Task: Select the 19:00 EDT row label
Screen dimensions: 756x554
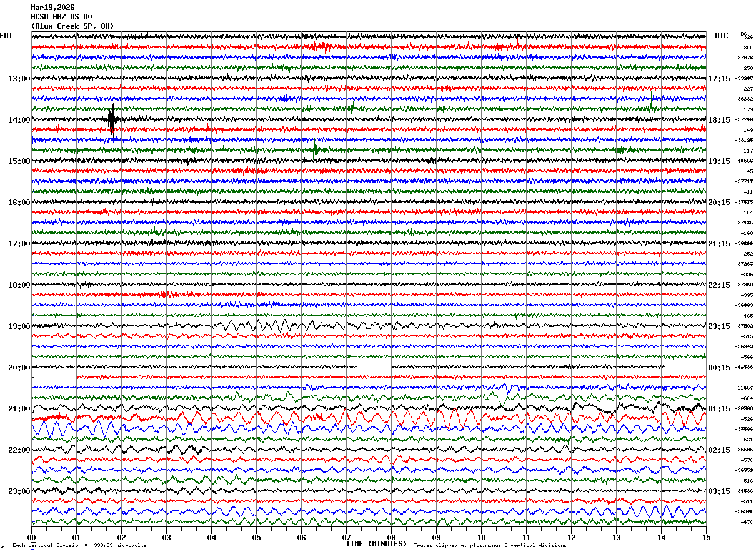Action: 19,326
